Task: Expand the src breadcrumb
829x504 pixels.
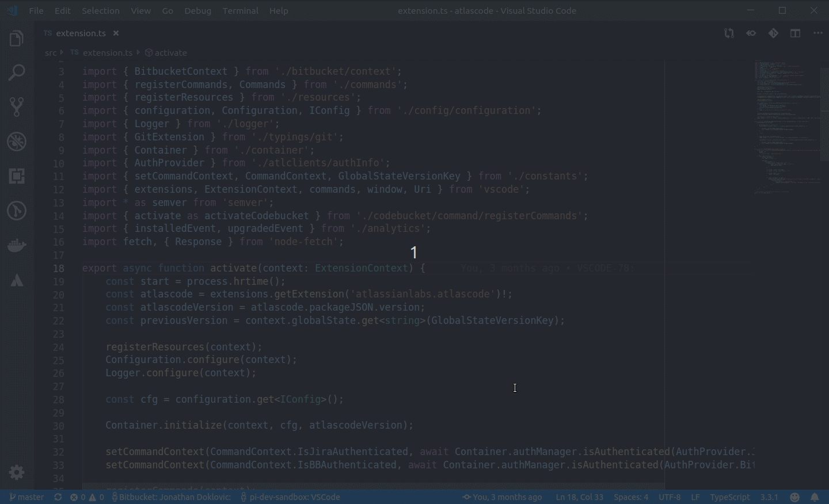Action: [50, 52]
